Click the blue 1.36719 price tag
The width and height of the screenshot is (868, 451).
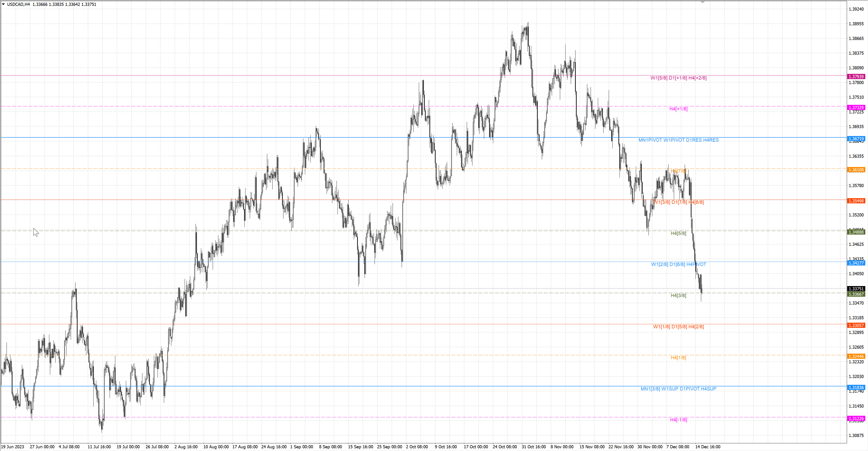[856, 139]
